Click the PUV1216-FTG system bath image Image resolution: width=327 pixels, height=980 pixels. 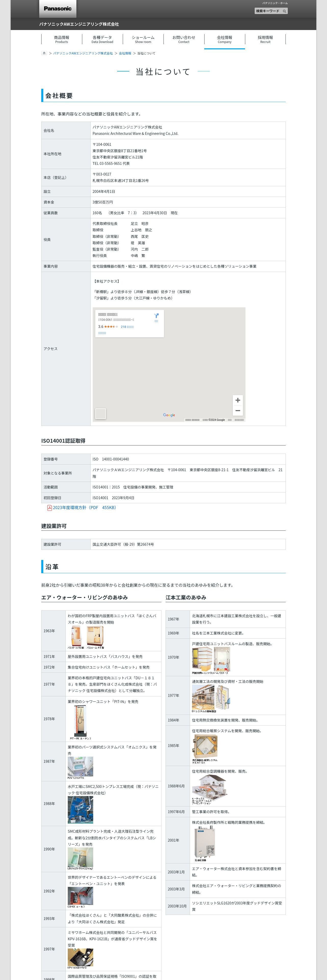[80, 768]
